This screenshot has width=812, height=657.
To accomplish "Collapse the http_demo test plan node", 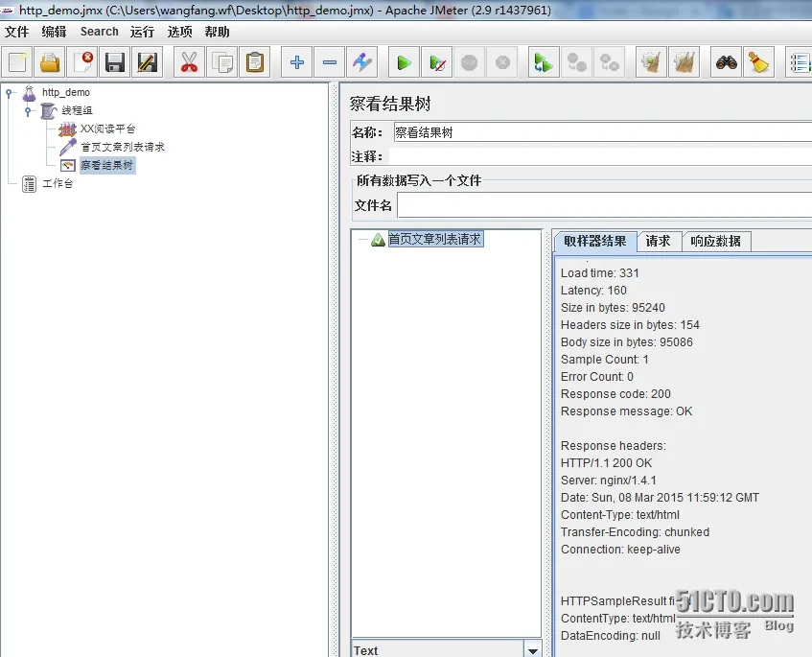I will (x=9, y=93).
